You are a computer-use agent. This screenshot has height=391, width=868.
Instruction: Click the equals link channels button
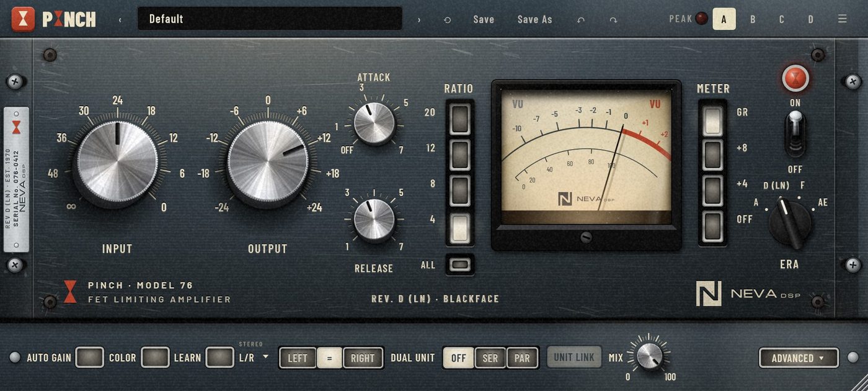click(x=329, y=358)
